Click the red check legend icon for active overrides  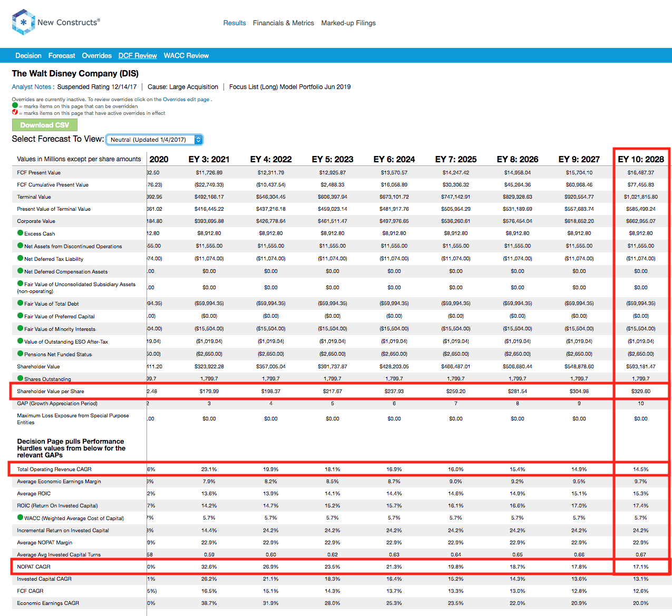[x=15, y=112]
